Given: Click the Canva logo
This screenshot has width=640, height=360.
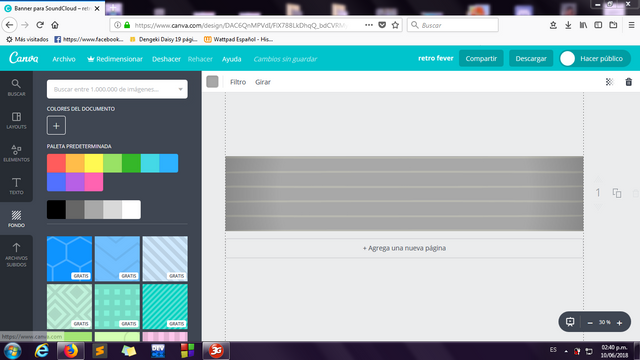Looking at the screenshot, I should tap(24, 58).
